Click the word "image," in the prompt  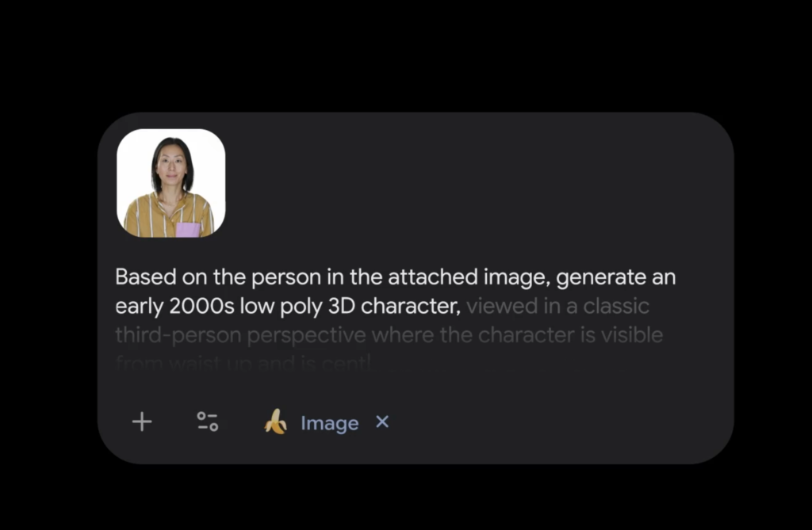516,278
